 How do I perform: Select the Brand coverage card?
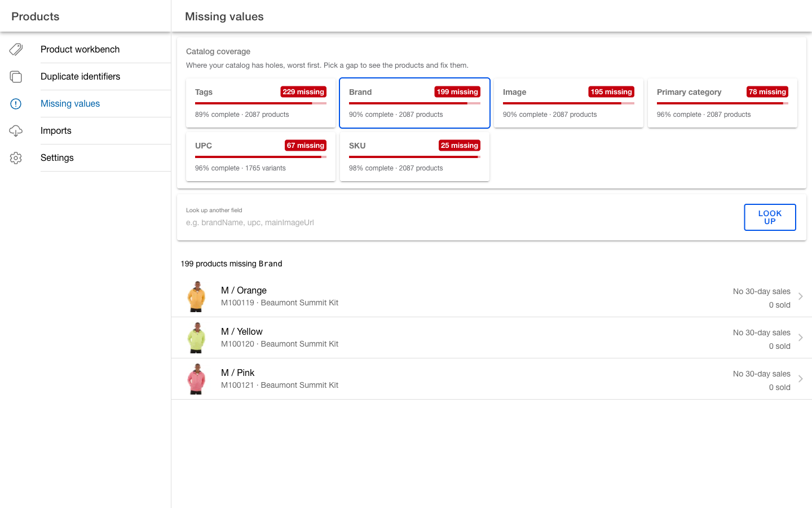(x=414, y=103)
